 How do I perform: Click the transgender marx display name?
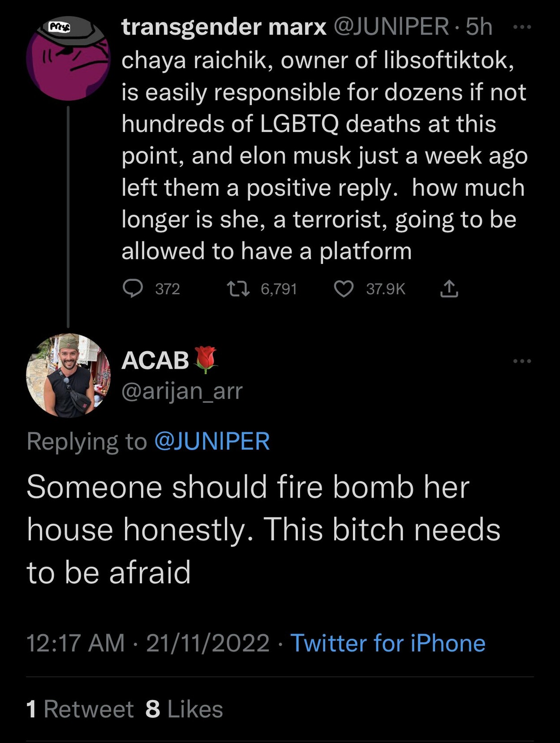click(x=224, y=27)
